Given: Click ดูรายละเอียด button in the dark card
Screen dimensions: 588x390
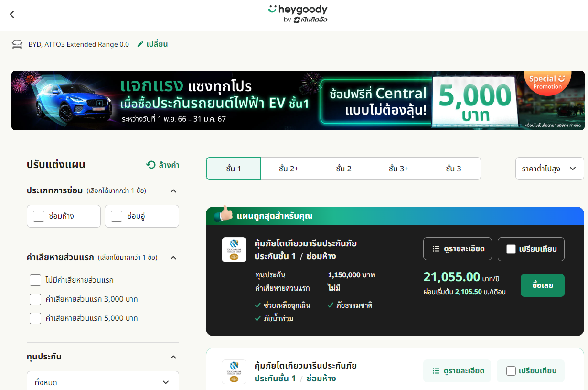Looking at the screenshot, I should coord(458,249).
